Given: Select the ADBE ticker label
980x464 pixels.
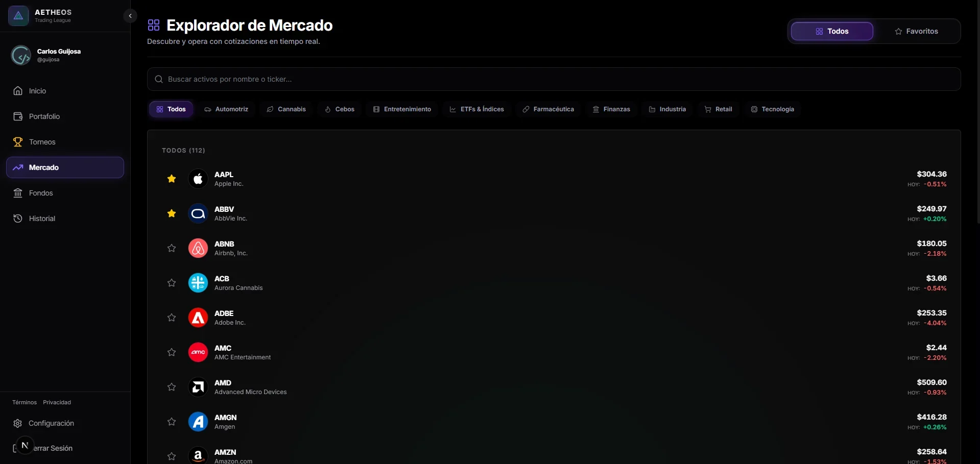Looking at the screenshot, I should tap(224, 313).
